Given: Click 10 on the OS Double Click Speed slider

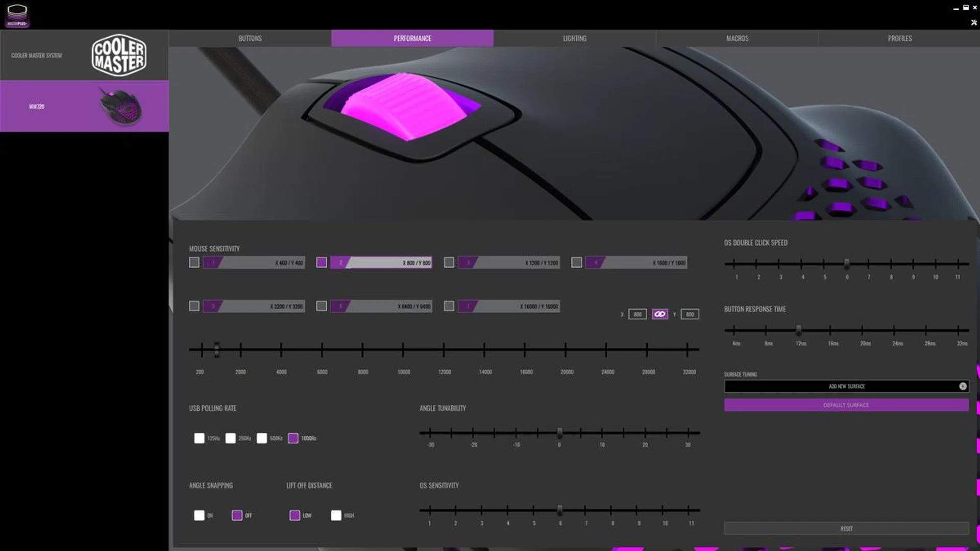Looking at the screenshot, I should coord(936,264).
